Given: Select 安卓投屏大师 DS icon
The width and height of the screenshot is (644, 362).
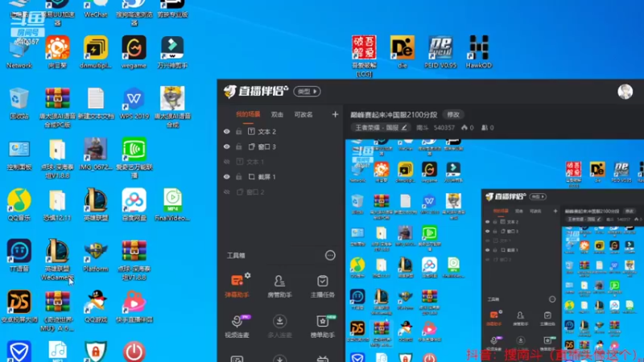Looking at the screenshot, I should 19,306.
